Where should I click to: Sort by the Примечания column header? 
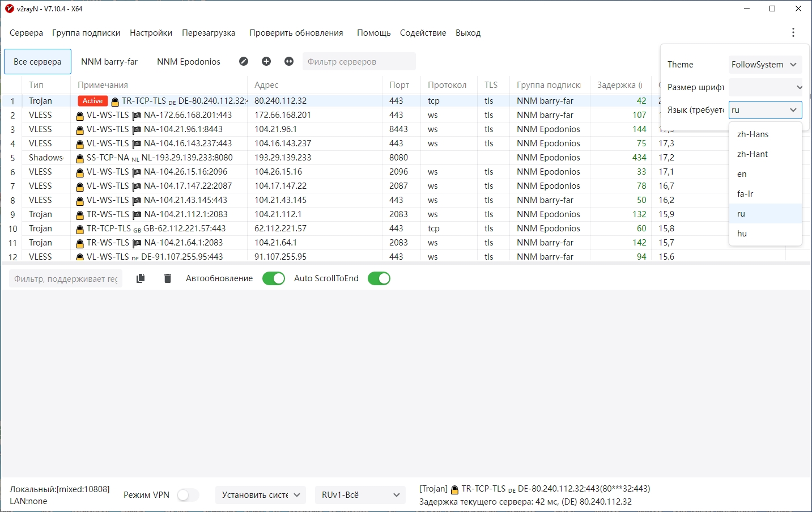(159, 85)
